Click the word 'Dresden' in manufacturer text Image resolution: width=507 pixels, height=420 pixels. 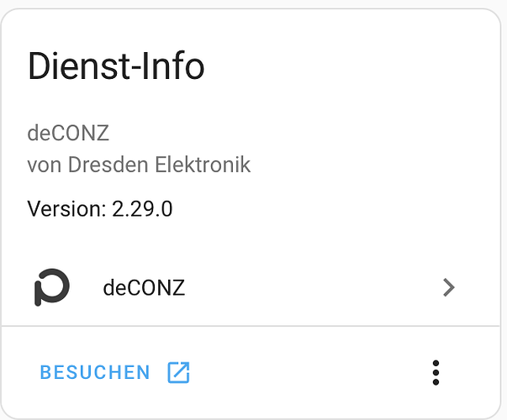coord(108,165)
